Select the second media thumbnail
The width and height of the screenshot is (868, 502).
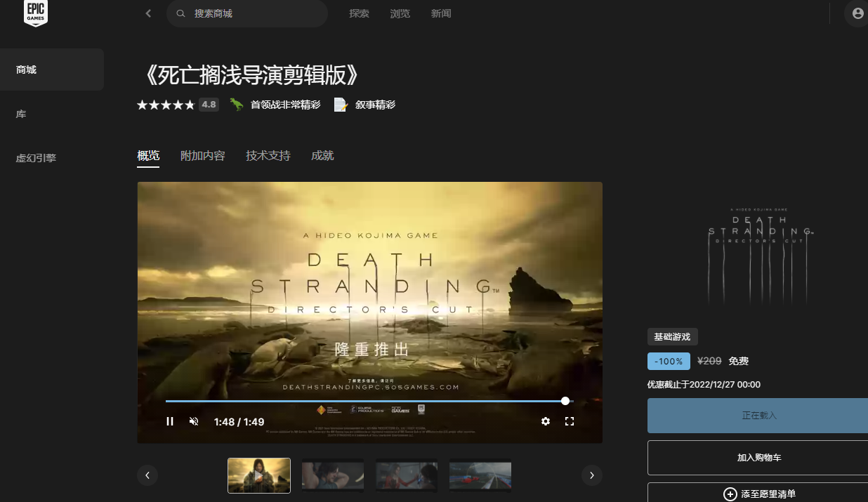point(333,475)
